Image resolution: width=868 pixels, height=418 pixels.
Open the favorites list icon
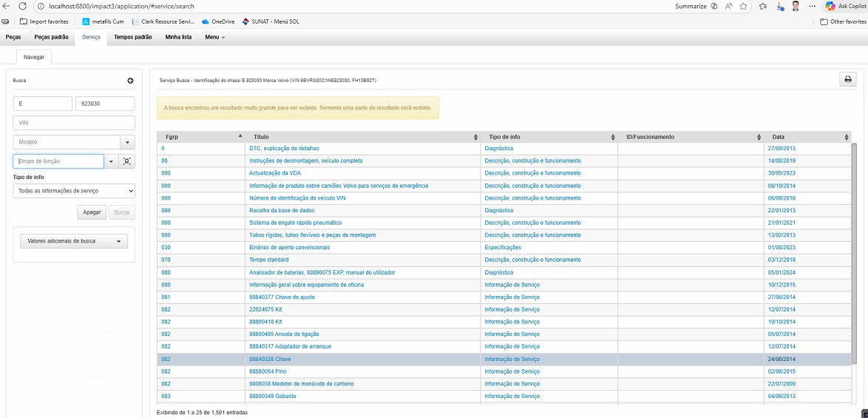(762, 6)
